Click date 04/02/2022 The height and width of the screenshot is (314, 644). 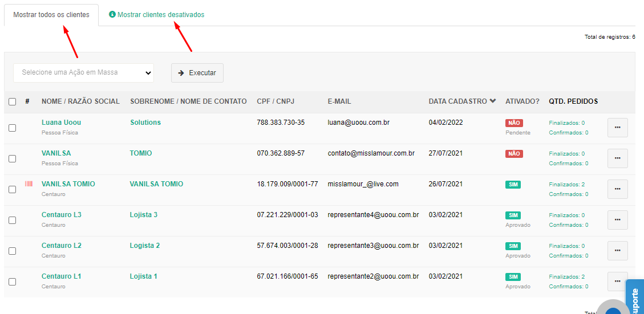(x=445, y=123)
